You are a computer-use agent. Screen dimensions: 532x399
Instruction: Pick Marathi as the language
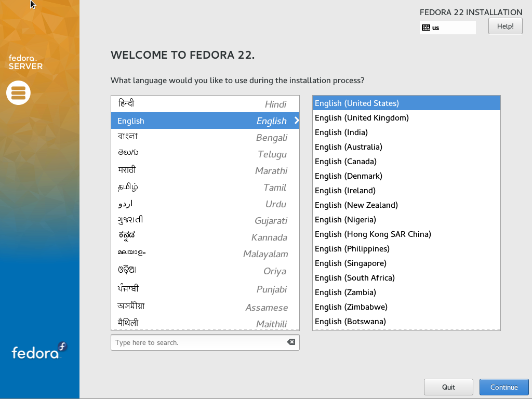[205, 170]
